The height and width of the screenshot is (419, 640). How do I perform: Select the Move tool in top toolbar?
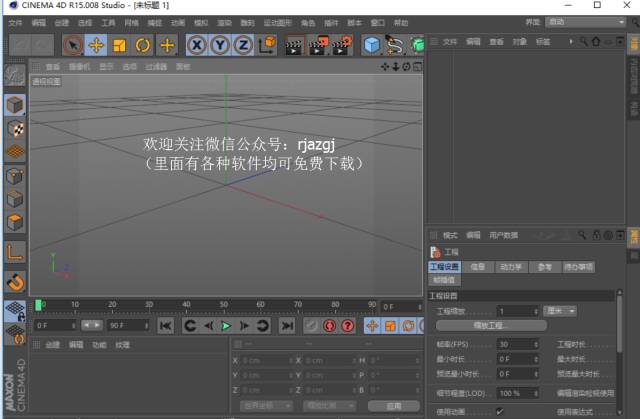96,45
